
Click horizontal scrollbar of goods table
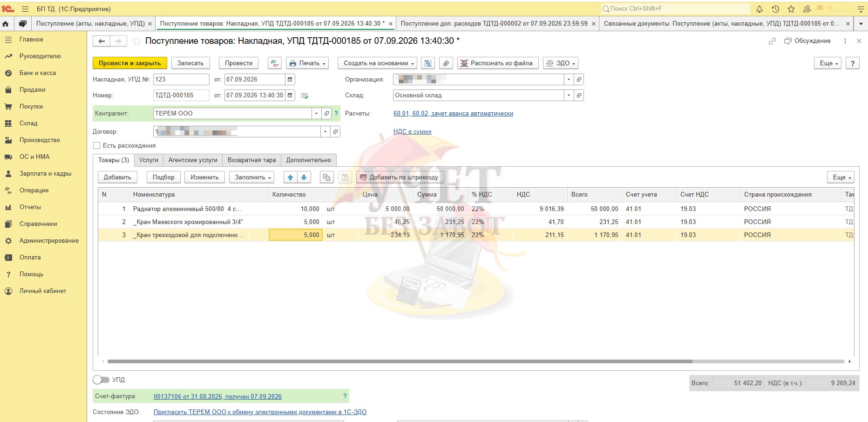(400, 361)
